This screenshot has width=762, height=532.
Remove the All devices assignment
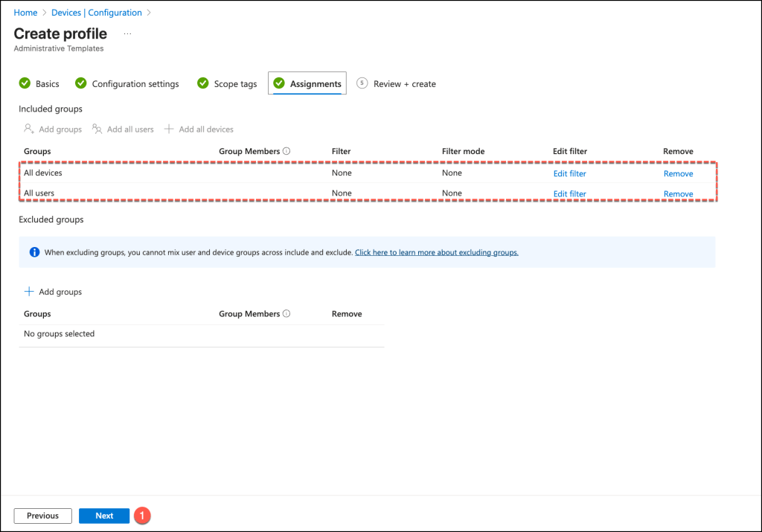[678, 173]
